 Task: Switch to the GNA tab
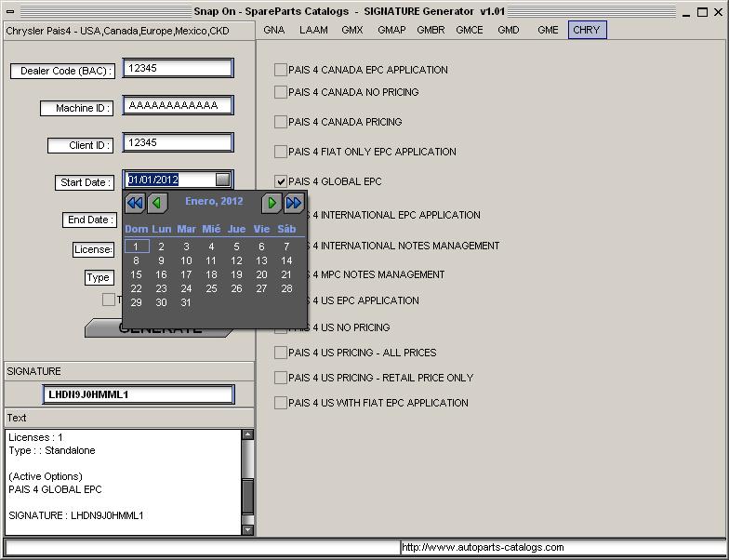273,30
